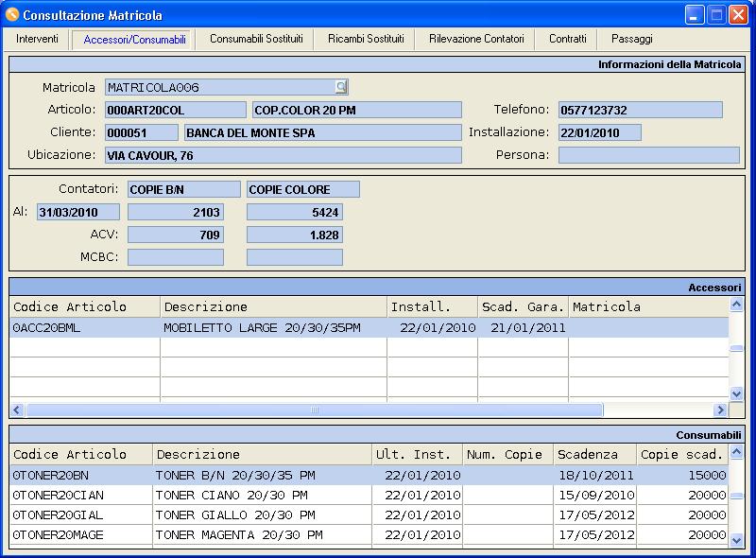
Task: Click the empty MCBC B/N field
Action: pyautogui.click(x=176, y=257)
